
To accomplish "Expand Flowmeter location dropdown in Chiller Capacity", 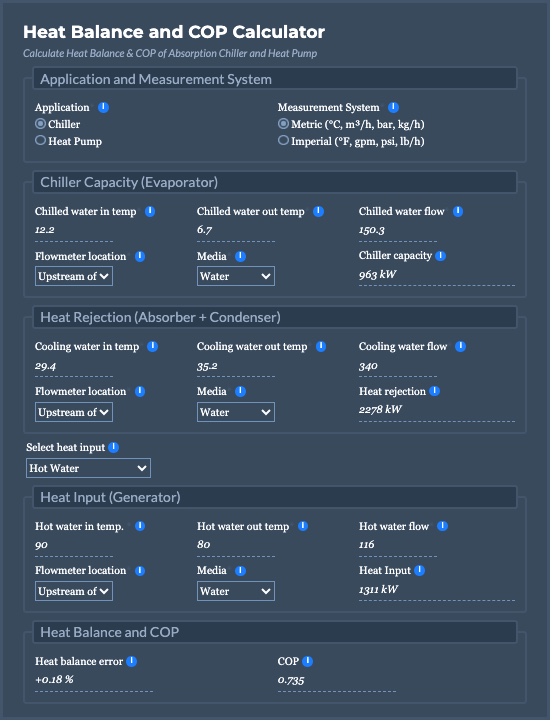I will (74, 276).
